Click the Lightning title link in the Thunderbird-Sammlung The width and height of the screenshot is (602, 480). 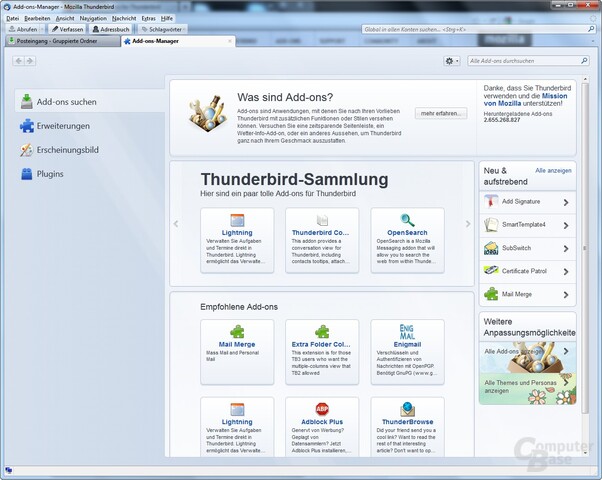tap(237, 233)
